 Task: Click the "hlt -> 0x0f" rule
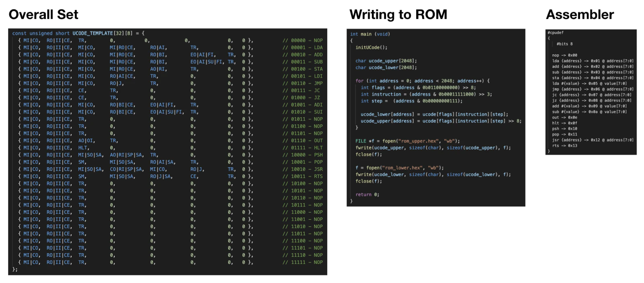(564, 123)
